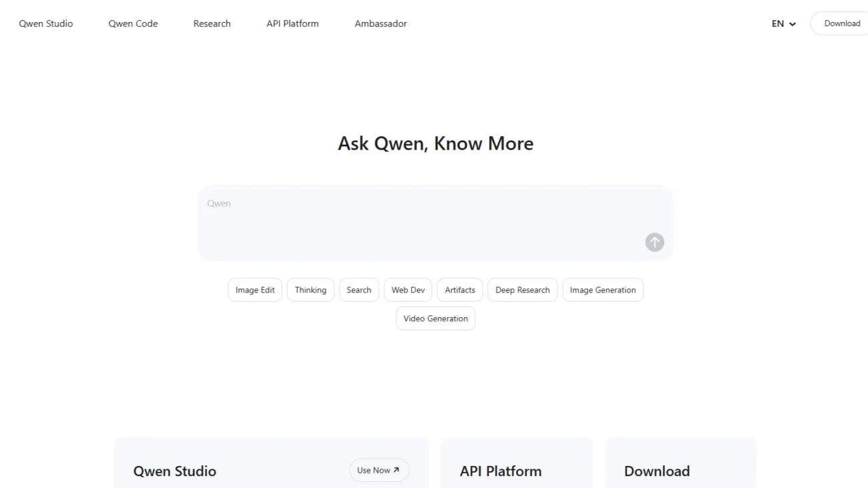The height and width of the screenshot is (488, 868).
Task: Focus the Qwen prompt input field
Action: coord(435,223)
